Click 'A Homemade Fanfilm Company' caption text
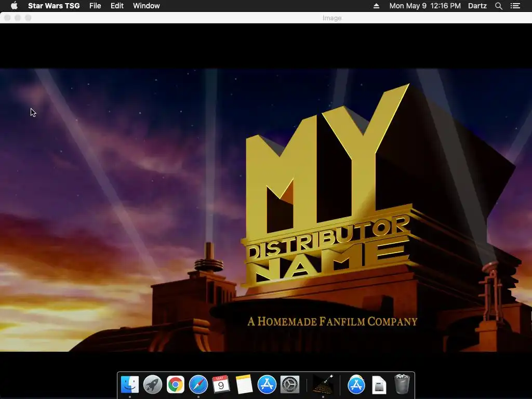532x399 pixels. [332, 321]
